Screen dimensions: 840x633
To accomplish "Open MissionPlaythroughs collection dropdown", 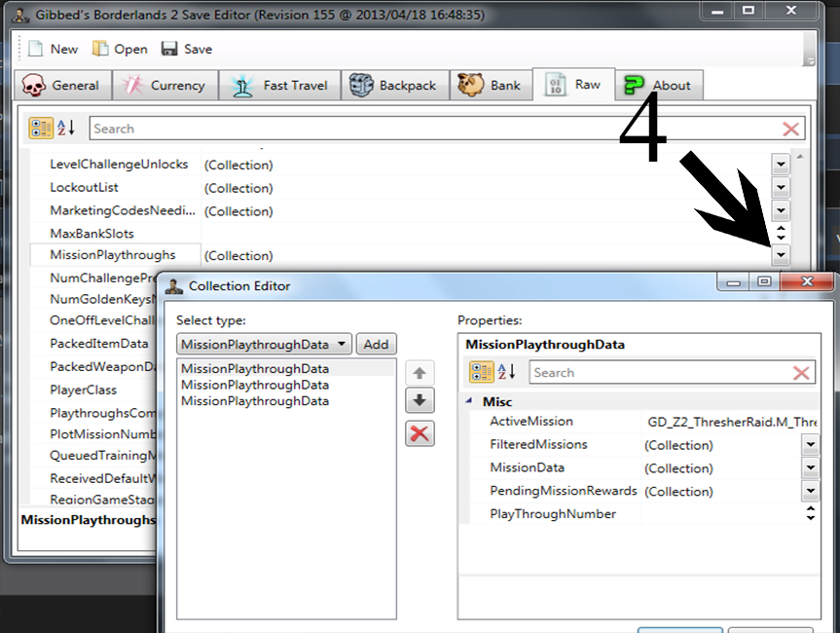I will pos(781,255).
